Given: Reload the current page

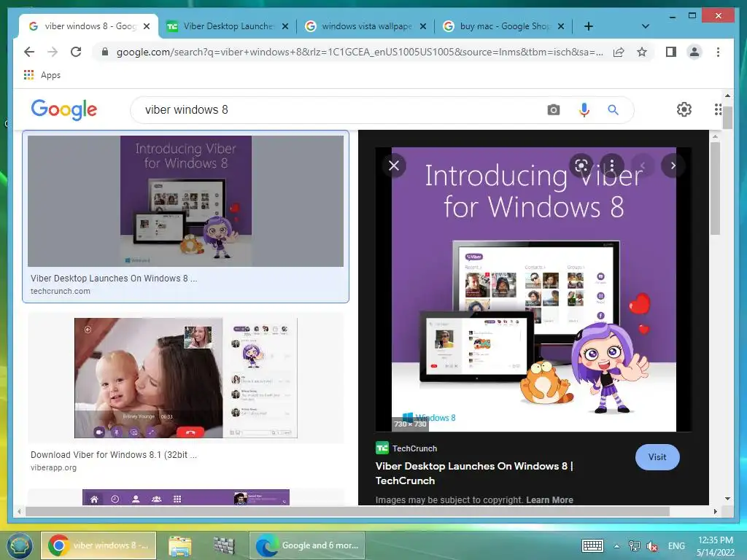Looking at the screenshot, I should tap(76, 52).
